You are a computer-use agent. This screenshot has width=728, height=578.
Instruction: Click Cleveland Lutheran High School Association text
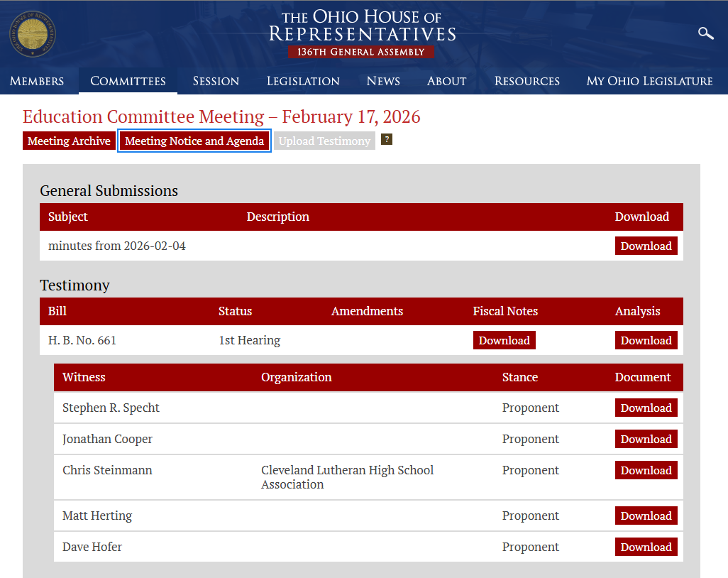(347, 477)
